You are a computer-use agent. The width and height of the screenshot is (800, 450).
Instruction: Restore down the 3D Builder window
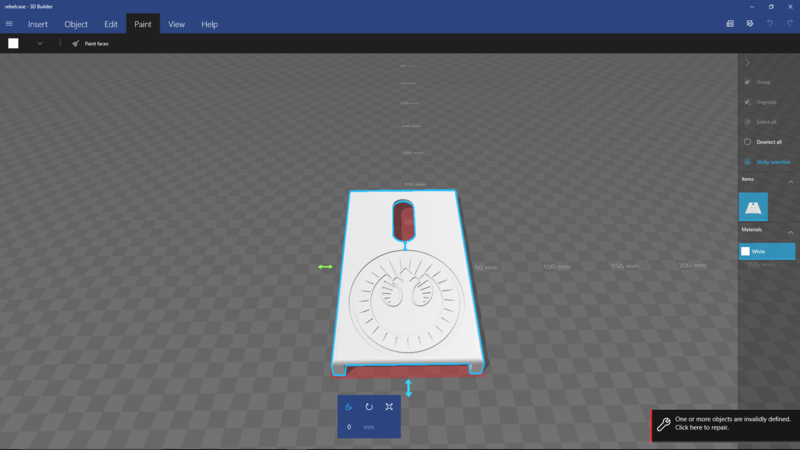click(x=771, y=7)
